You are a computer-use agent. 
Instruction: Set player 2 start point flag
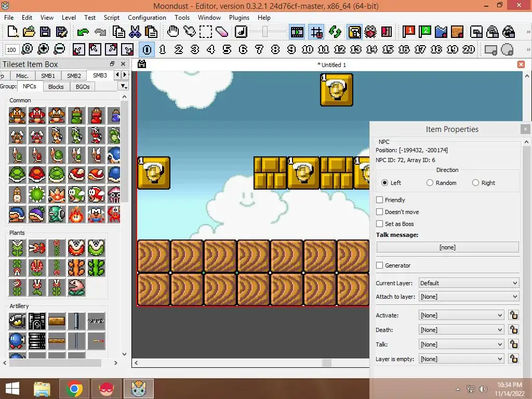425,32
